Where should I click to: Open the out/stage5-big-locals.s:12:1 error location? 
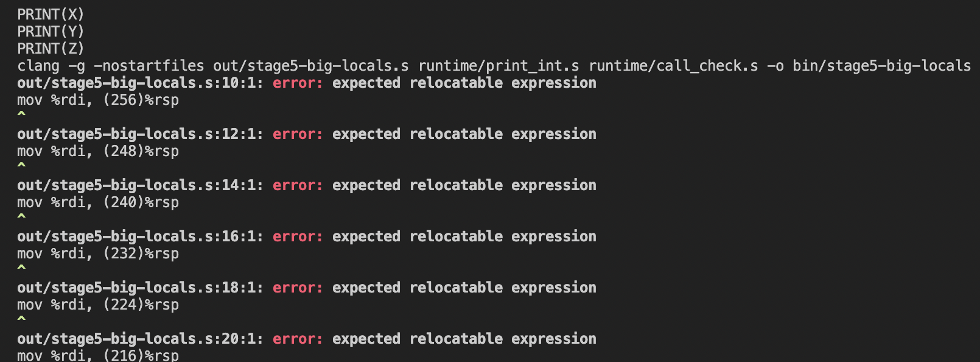(140, 134)
